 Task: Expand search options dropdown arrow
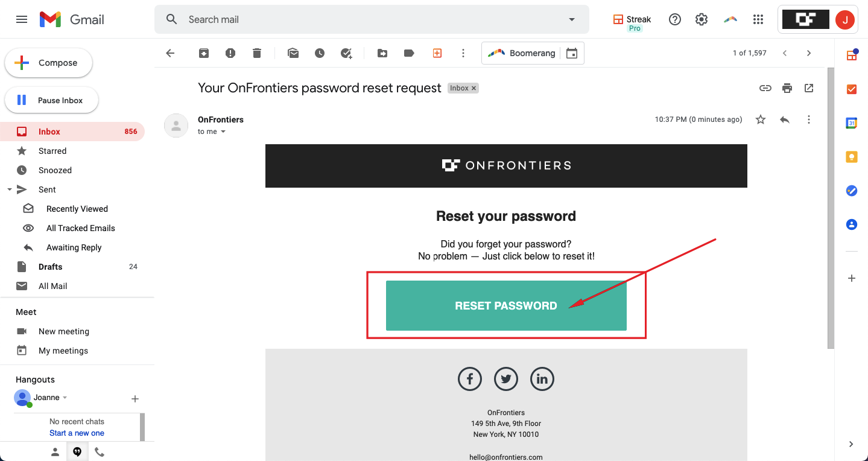(572, 19)
